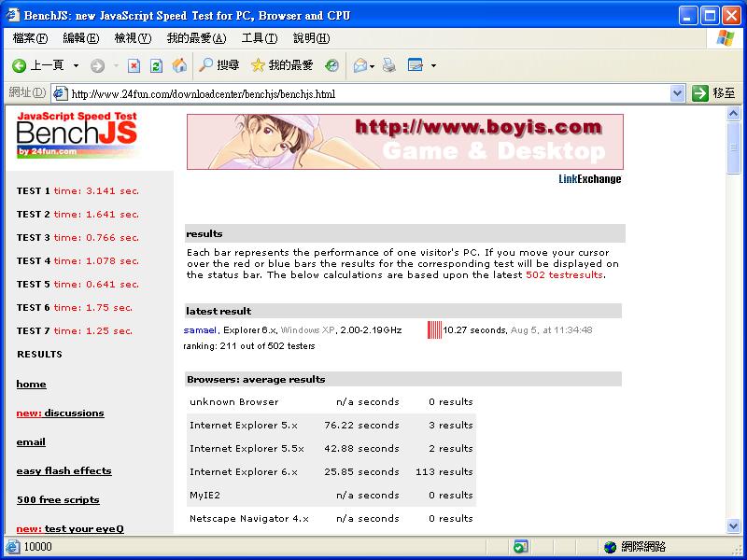Click the Internet Explorer 6.x row text
747x560 pixels.
coord(244,472)
